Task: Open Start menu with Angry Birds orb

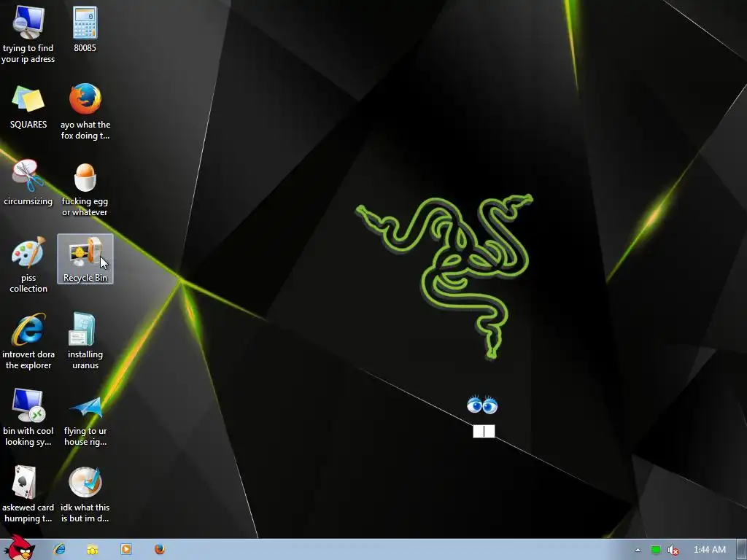Action: [19, 548]
